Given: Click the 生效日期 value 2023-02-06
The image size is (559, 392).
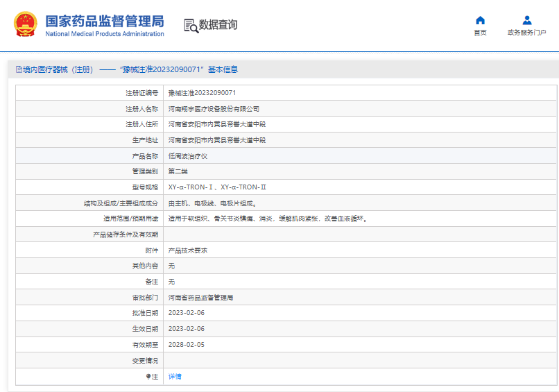Looking at the screenshot, I should click(x=187, y=328).
